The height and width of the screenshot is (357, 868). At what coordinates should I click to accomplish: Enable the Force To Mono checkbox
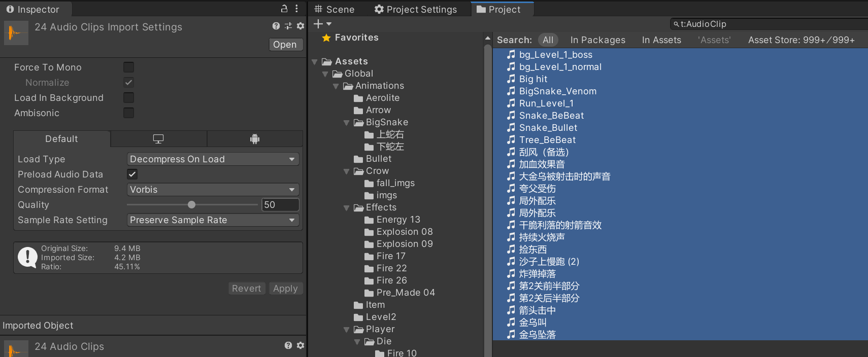point(129,67)
